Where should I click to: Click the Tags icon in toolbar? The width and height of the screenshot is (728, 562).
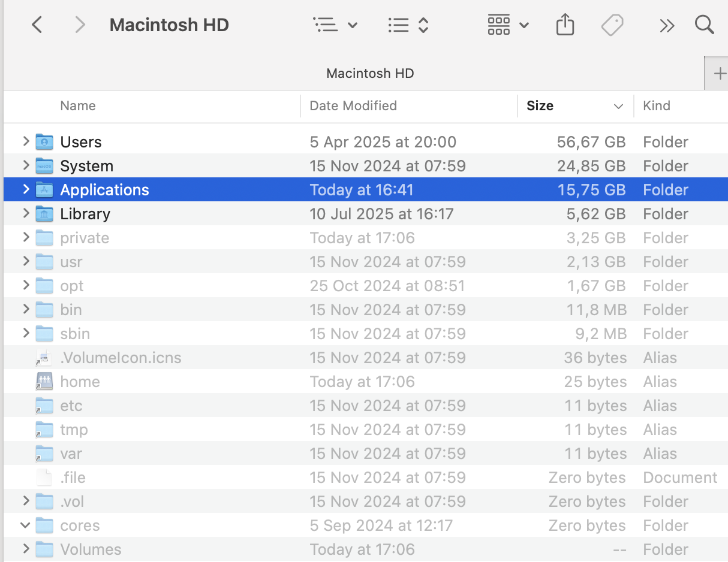point(612,25)
